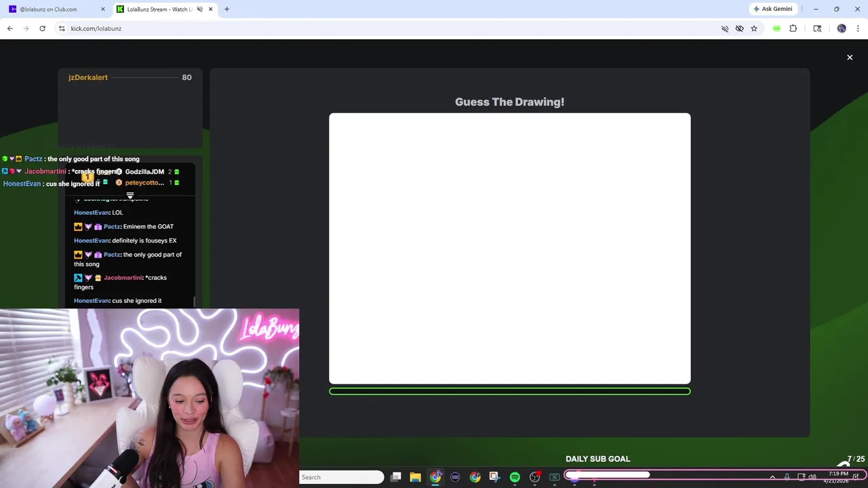This screenshot has width=868, height=488.
Task: Click Pactz on 'only good part' chat panel message
Action: coord(112,255)
